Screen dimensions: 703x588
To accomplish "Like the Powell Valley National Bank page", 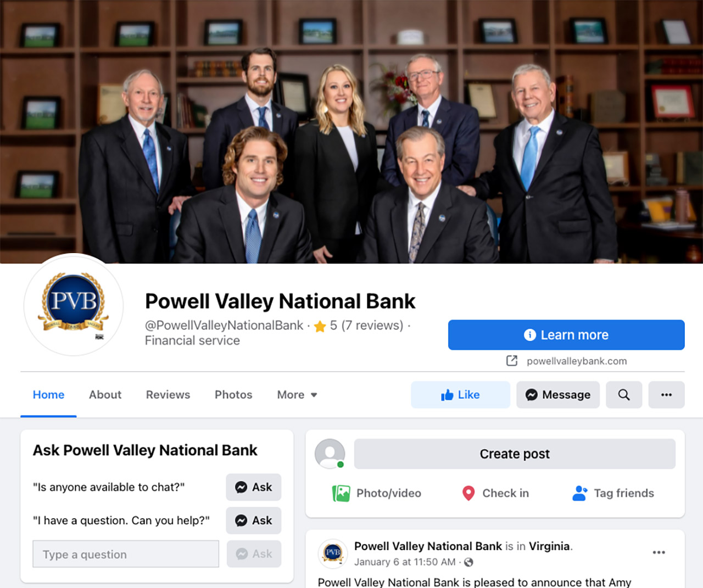I will tap(460, 395).
